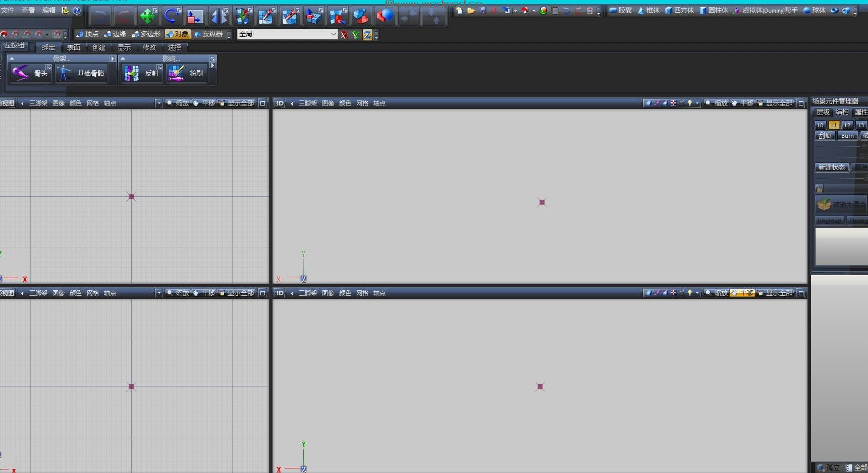Collapse the 骨架 (Skeleton) panel

tap(12, 59)
